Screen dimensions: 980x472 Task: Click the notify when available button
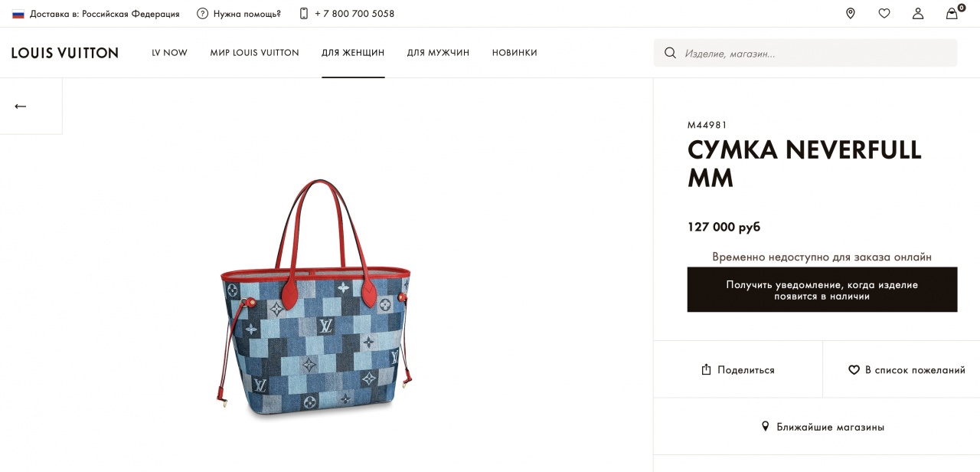pyautogui.click(x=822, y=290)
